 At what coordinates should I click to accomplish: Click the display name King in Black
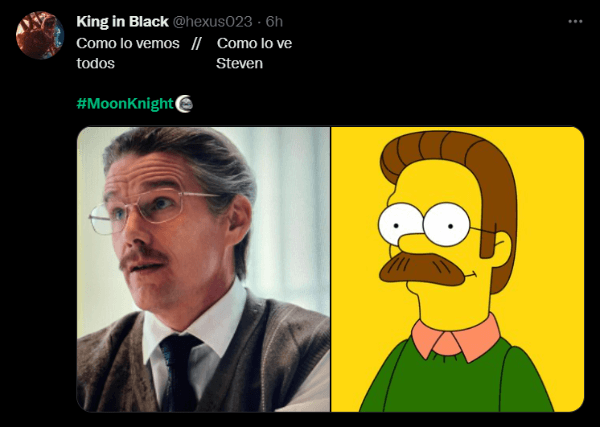[122, 22]
